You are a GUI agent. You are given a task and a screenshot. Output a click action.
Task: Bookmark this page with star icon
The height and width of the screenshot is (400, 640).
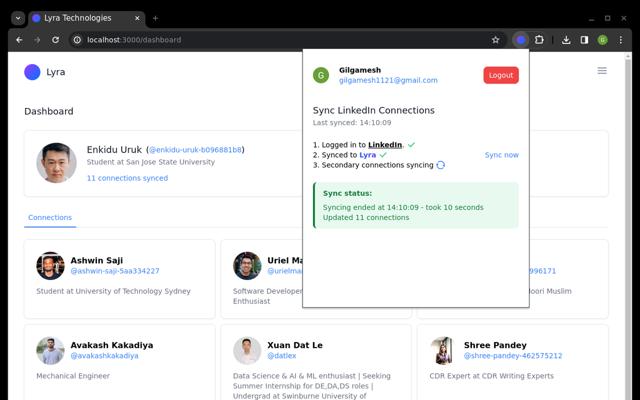[496, 40]
